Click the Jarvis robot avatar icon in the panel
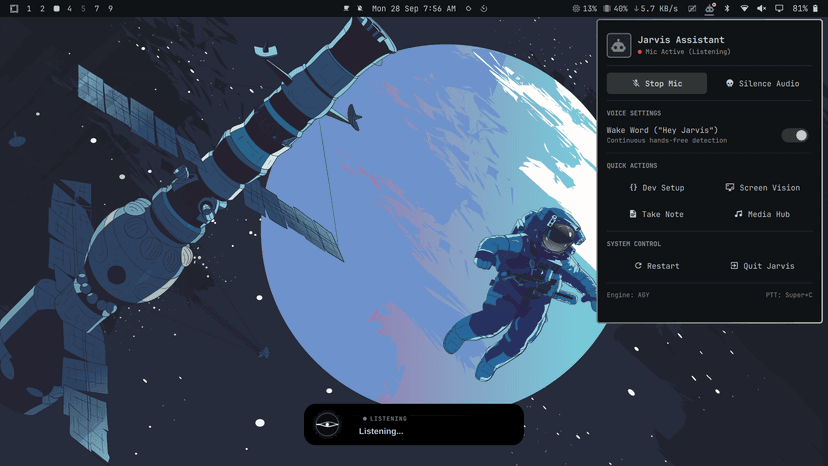 coord(618,45)
